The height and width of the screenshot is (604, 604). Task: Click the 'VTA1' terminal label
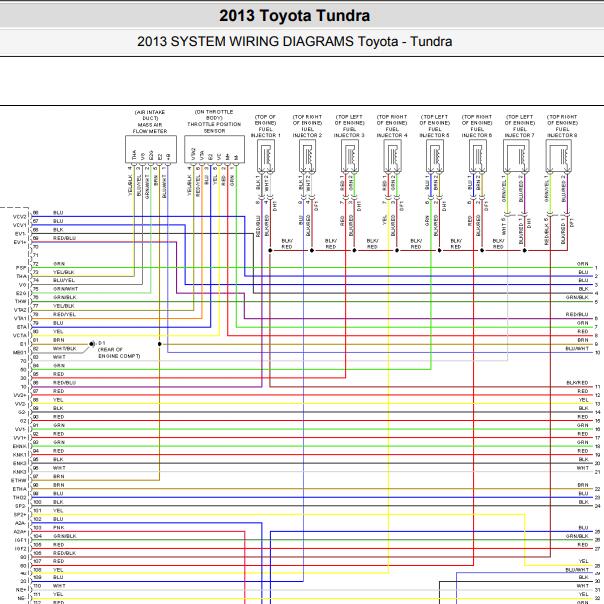[20, 319]
